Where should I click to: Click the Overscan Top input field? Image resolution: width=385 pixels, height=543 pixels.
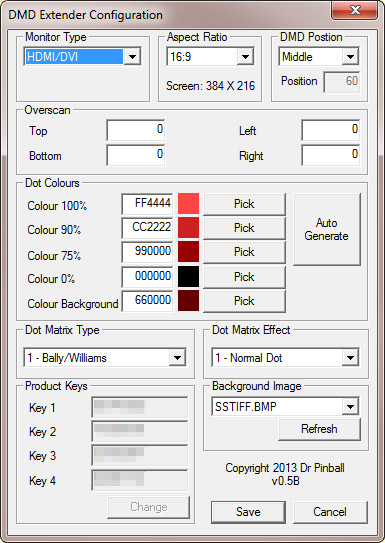(x=135, y=130)
